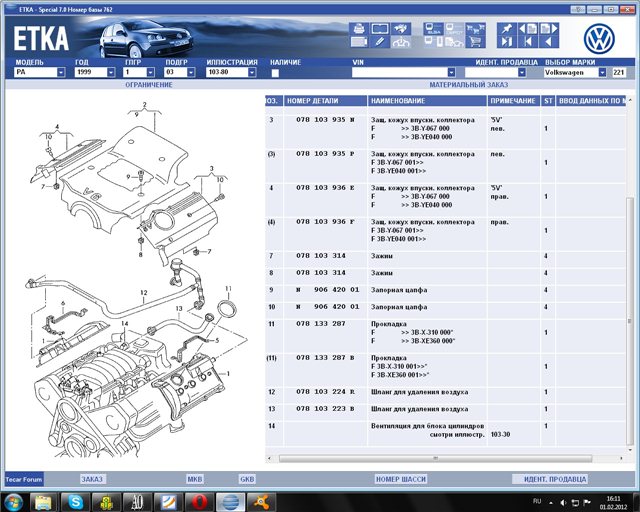Viewport: 640px width, 512px height.
Task: Click the ПРИМЕЧАНИЕ column header
Action: click(513, 101)
